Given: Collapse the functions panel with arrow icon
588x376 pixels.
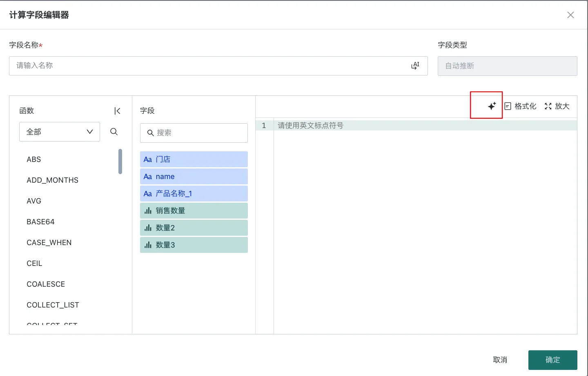Looking at the screenshot, I should 117,111.
